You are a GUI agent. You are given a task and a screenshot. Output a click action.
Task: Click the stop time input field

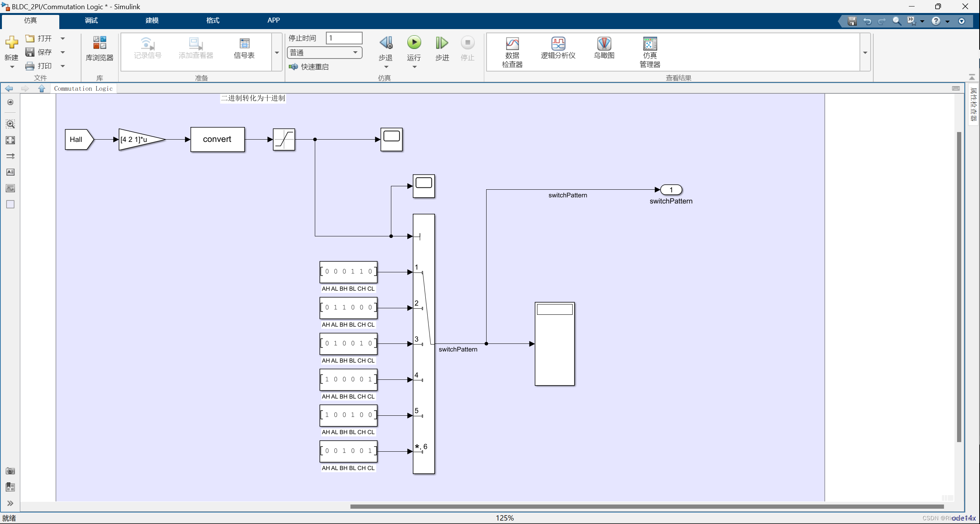(x=343, y=38)
